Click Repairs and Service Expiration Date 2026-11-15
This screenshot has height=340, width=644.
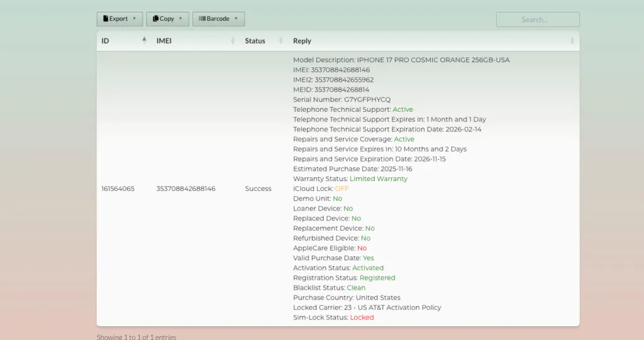369,159
